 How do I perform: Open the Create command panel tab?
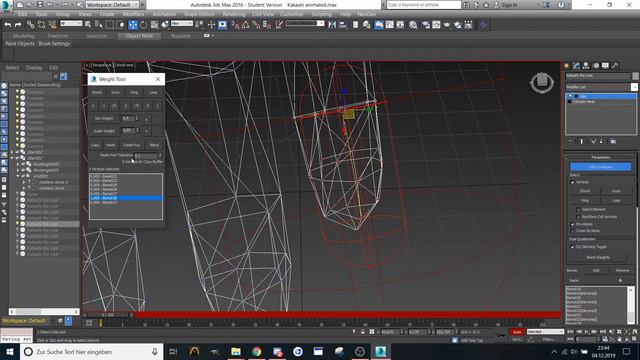567,65
